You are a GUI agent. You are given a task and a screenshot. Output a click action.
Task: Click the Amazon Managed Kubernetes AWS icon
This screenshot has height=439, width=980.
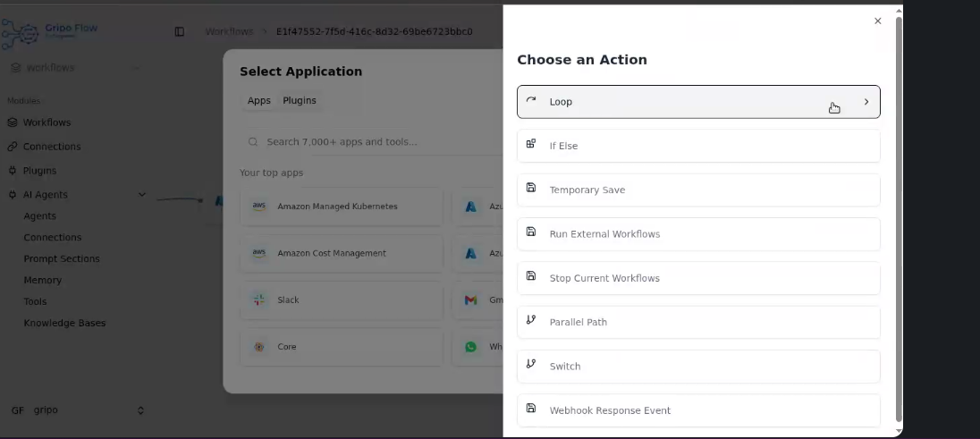tap(259, 207)
